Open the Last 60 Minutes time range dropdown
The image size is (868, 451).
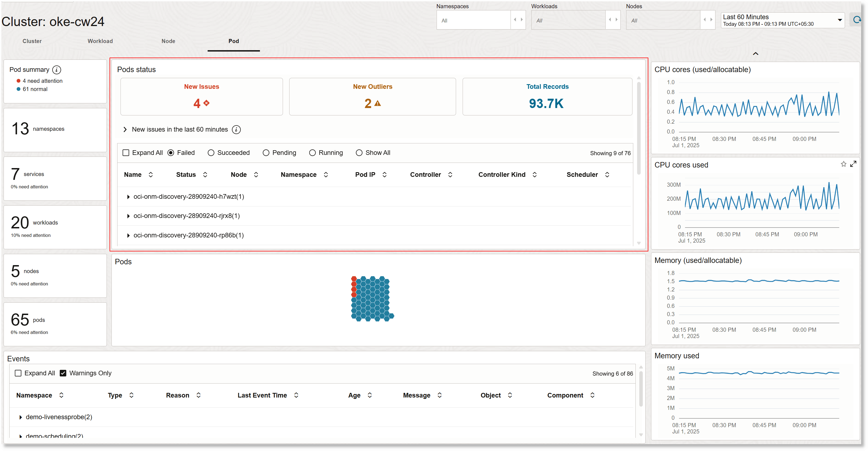coord(840,20)
